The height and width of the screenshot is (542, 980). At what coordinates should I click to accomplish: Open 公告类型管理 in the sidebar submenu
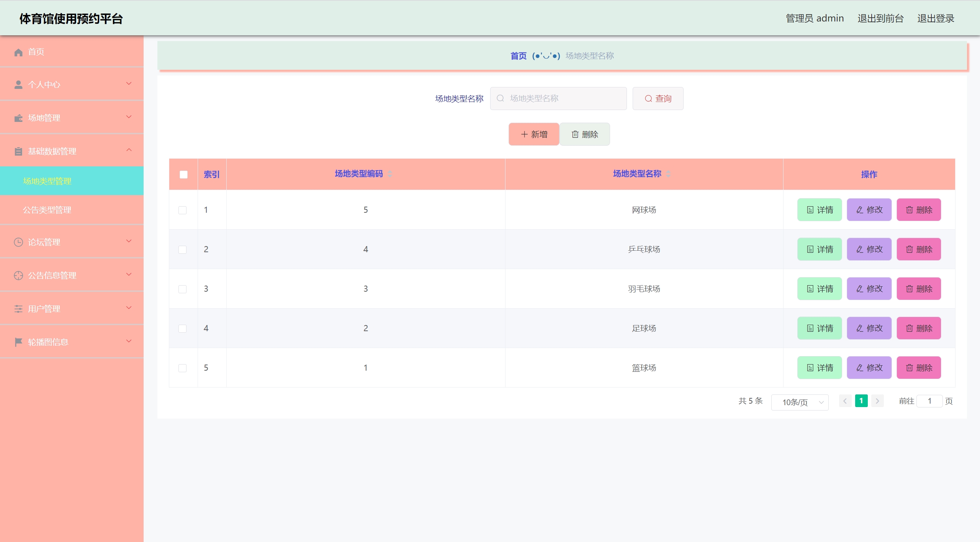point(47,210)
